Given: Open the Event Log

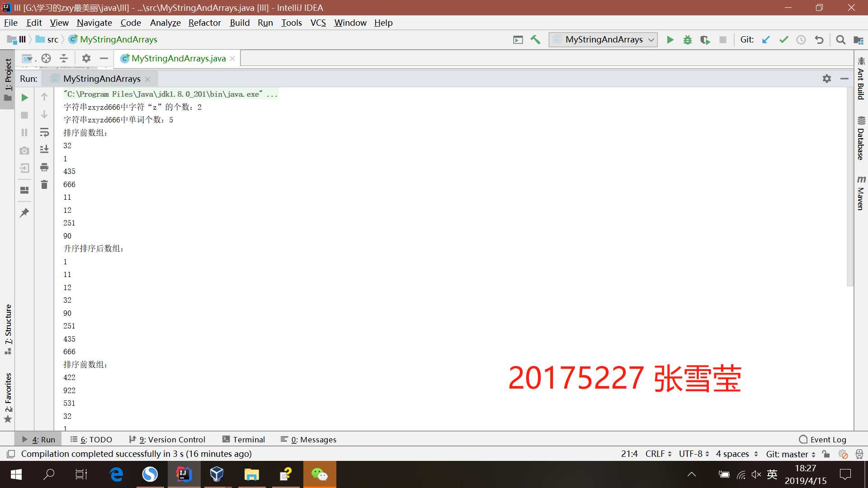Looking at the screenshot, I should point(822,439).
